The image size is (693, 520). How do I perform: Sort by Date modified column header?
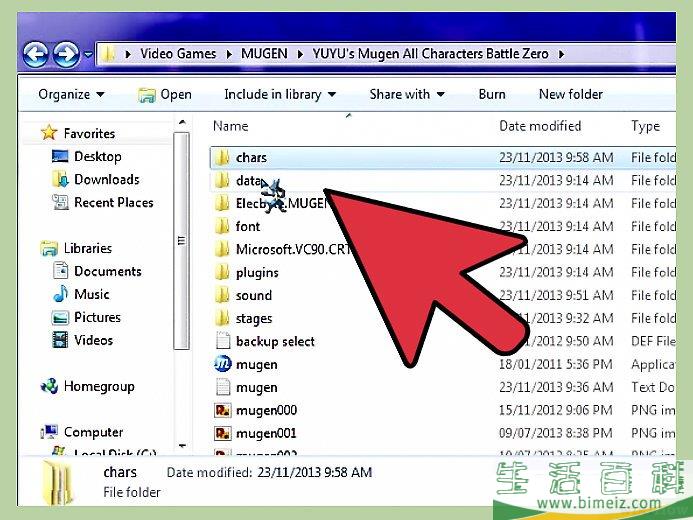click(540, 126)
